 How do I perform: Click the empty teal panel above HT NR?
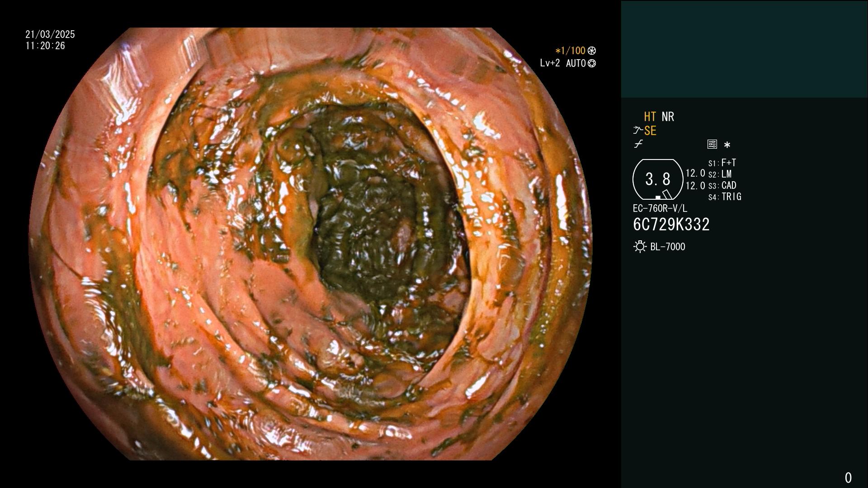click(x=744, y=49)
